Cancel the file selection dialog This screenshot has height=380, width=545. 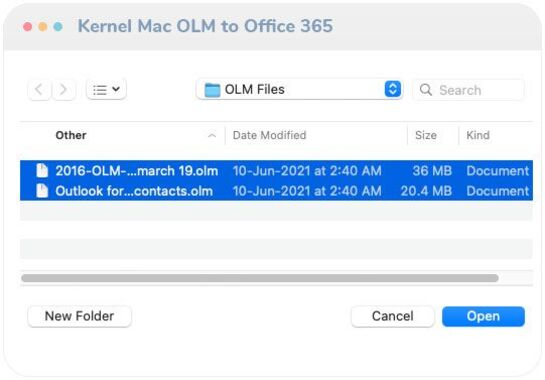pyautogui.click(x=393, y=316)
